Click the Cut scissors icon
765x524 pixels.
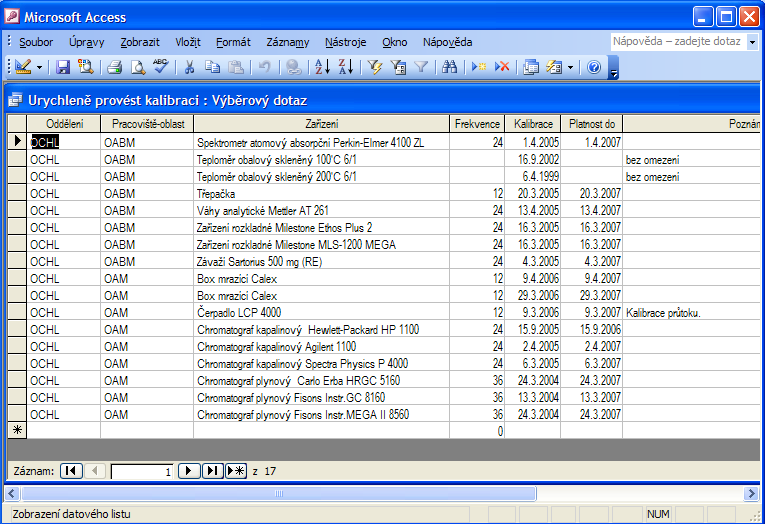coord(189,67)
